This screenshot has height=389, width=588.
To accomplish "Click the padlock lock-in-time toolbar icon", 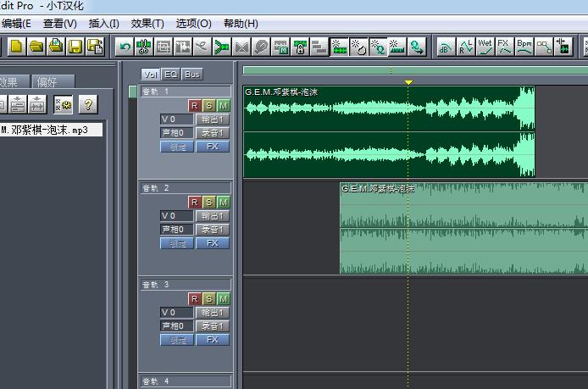I will (300, 47).
